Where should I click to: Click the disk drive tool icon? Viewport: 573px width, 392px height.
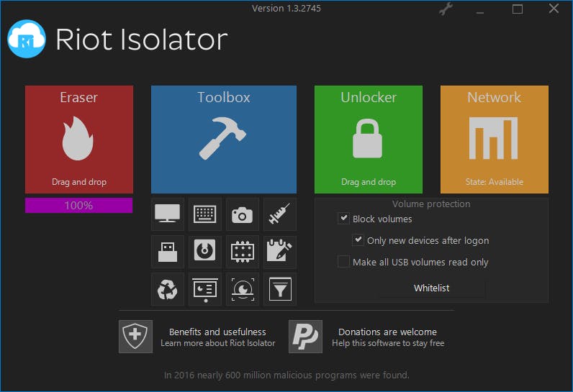tap(205, 252)
